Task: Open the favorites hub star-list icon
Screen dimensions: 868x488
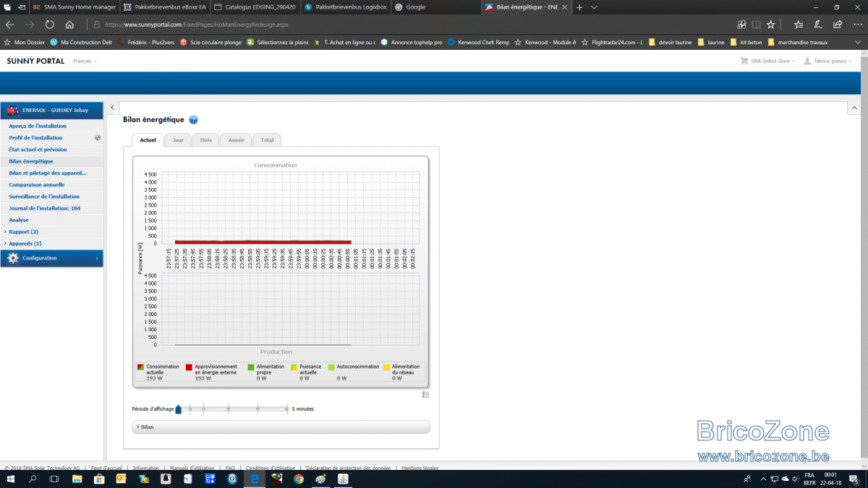Action: 798,24
